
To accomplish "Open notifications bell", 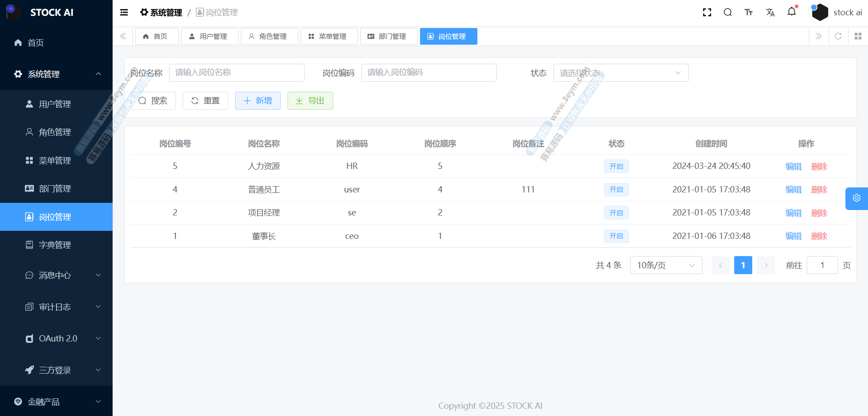I will 792,12.
